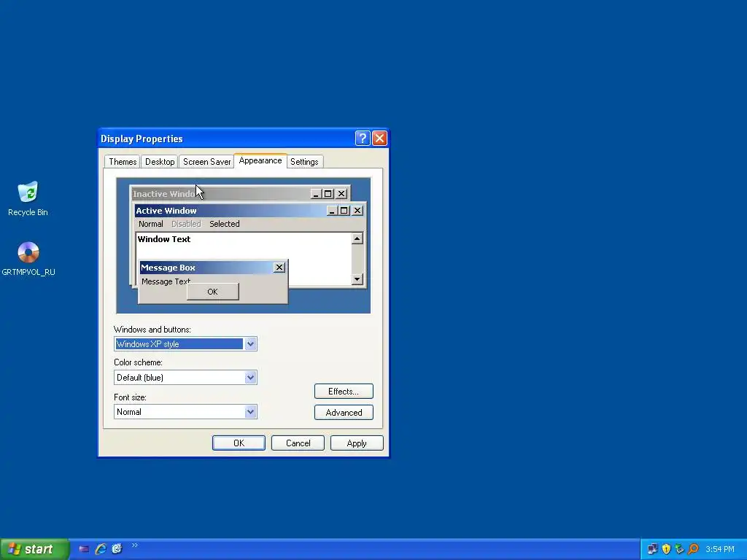Click 'Normal' menu item in preview

point(150,224)
